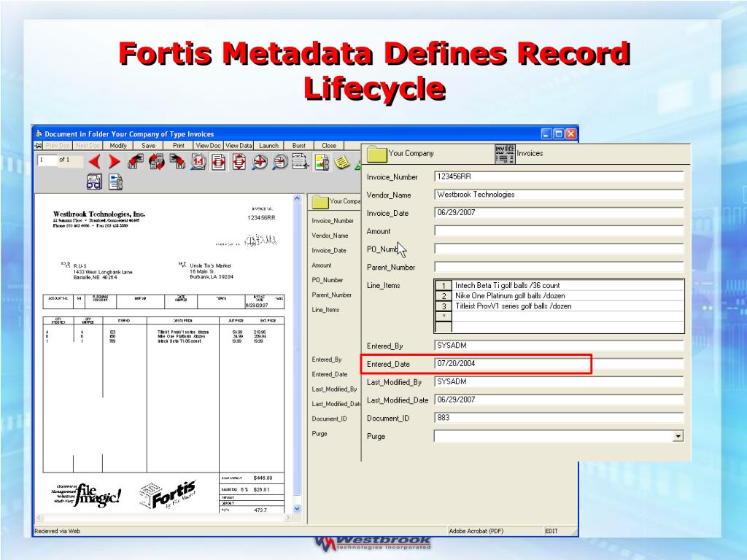Click the horizontal scrollbar right arrow
Viewport: 747px width, 560px height.
coord(287,518)
